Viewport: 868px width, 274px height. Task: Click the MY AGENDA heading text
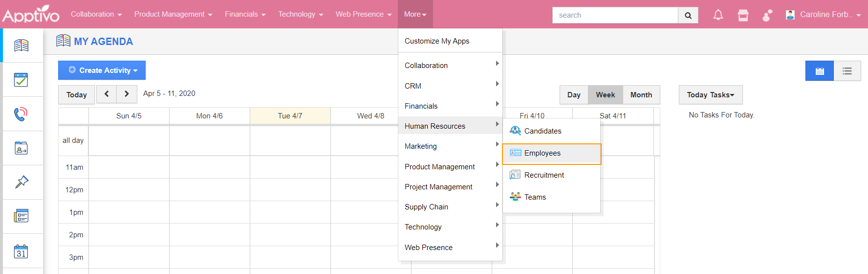tap(104, 42)
